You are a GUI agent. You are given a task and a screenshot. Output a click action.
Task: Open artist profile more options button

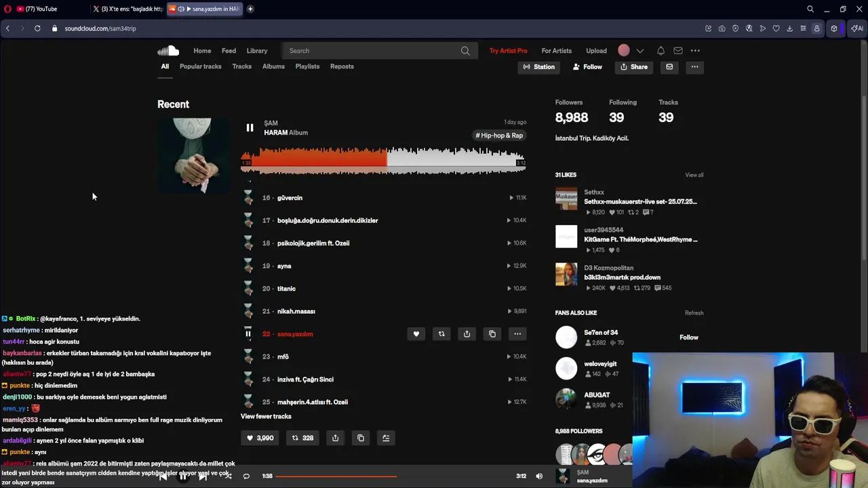point(694,66)
